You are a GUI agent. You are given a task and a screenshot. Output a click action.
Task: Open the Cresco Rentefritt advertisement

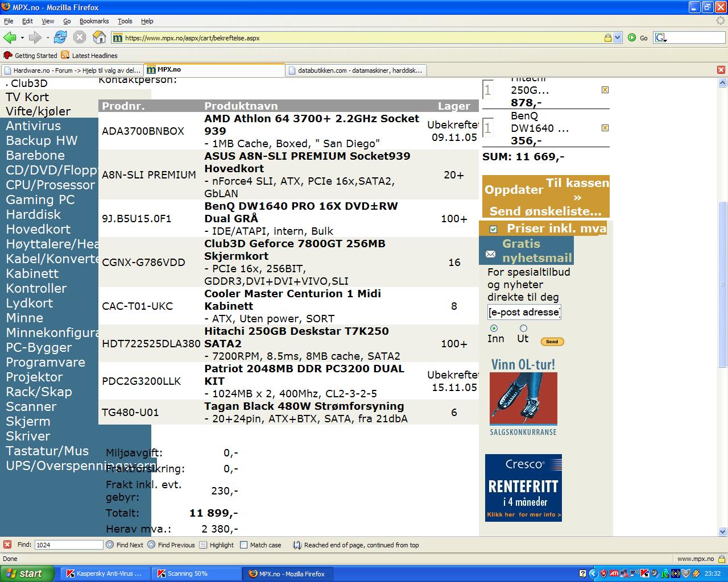pos(523,488)
